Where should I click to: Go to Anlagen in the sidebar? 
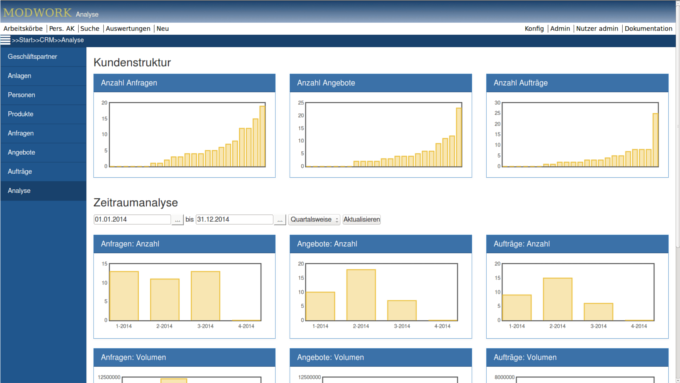pos(43,76)
